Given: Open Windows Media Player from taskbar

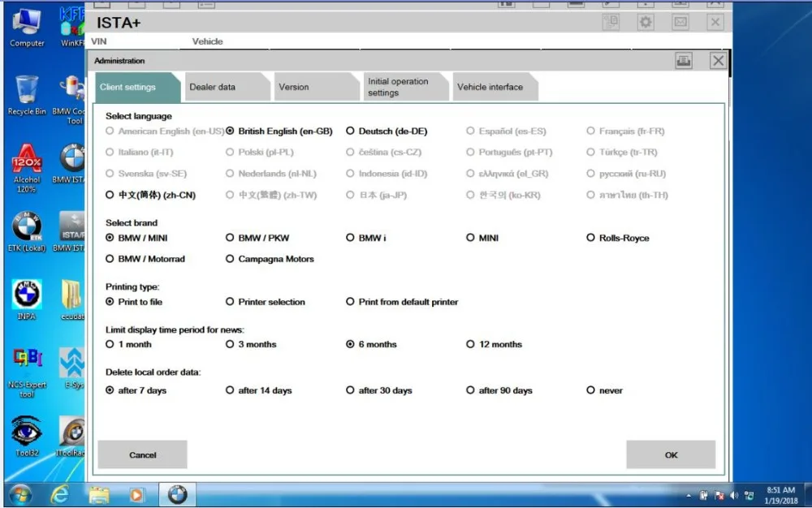Looking at the screenshot, I should coord(136,495).
